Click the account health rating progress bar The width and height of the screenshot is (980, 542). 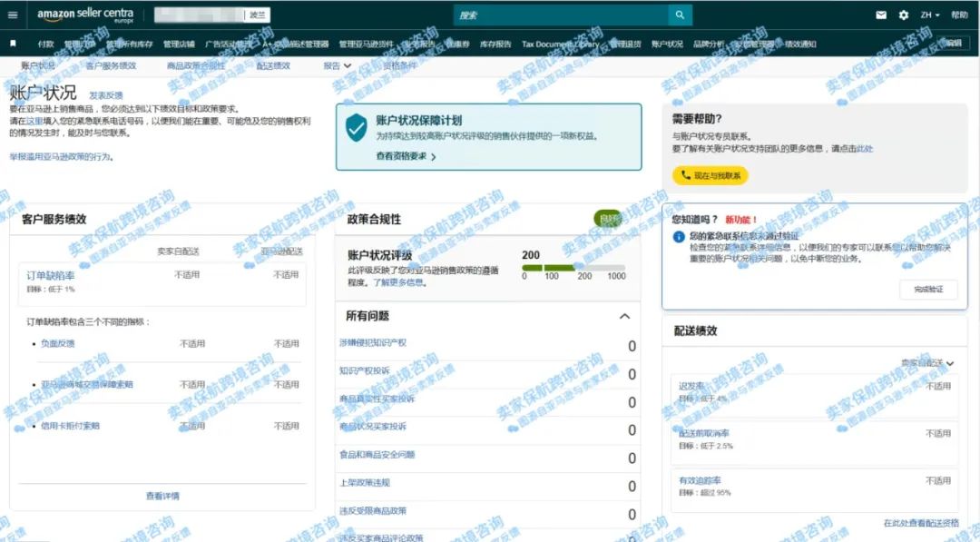tap(573, 268)
